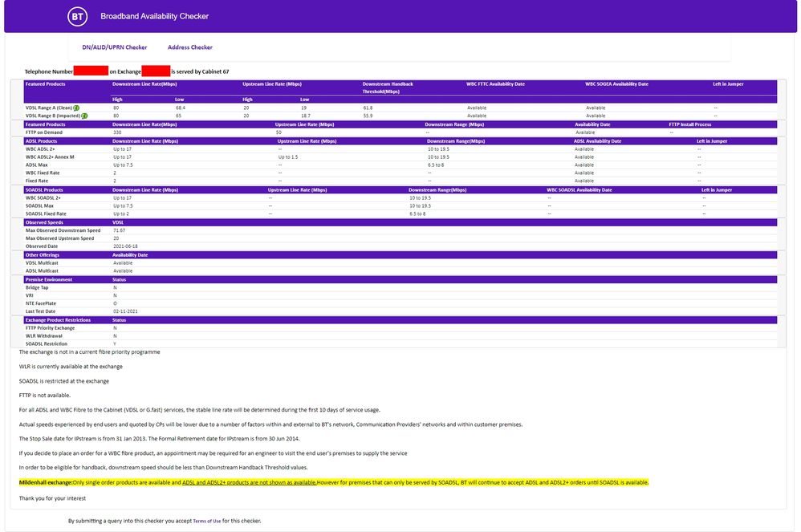Open the Terms of Use link
Image resolution: width=801 pixels, height=532 pixels.
click(x=208, y=521)
